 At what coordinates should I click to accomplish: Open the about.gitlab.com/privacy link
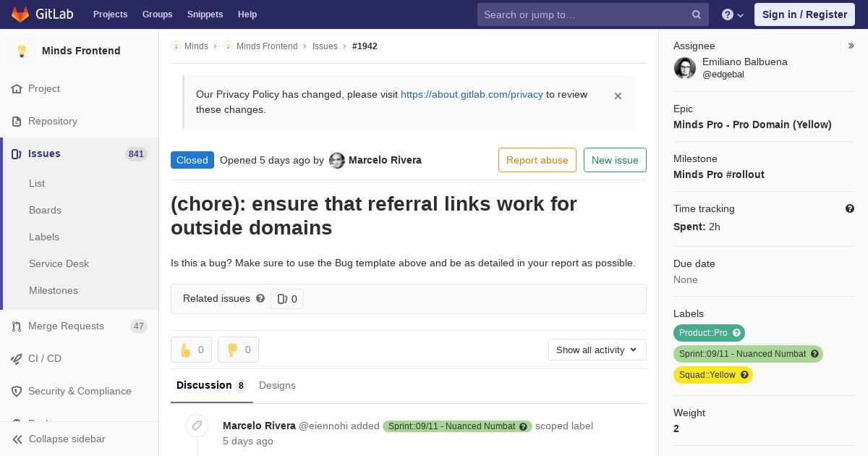coord(472,94)
